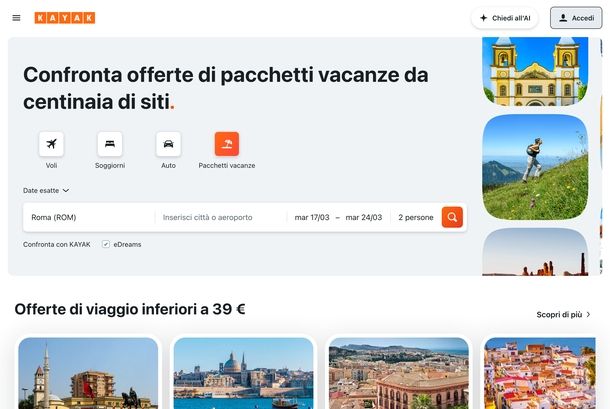Image resolution: width=610 pixels, height=409 pixels.
Task: Toggle the eDreams comparison checkbox
Action: click(106, 244)
